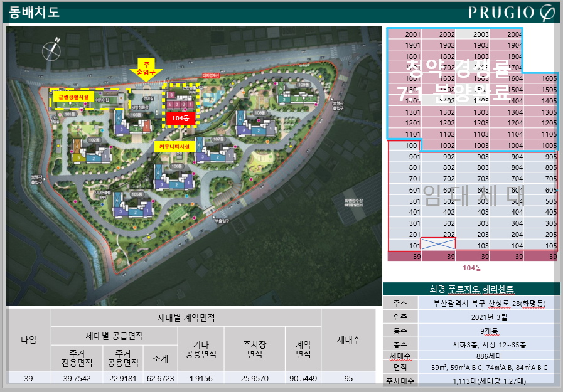Click the 886세대 value cell
Image resolution: width=563 pixels, height=392 pixels.
click(x=489, y=356)
